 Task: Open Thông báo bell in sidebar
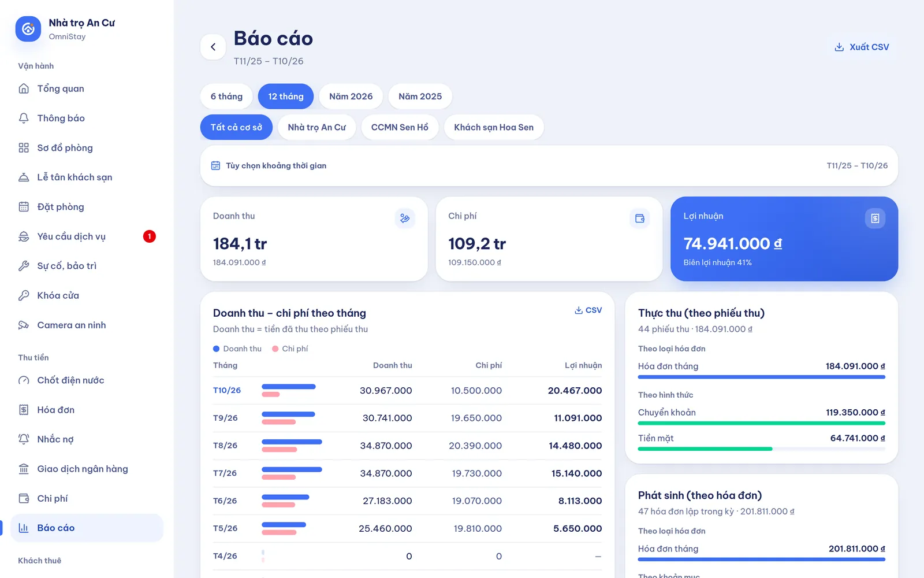87,118
